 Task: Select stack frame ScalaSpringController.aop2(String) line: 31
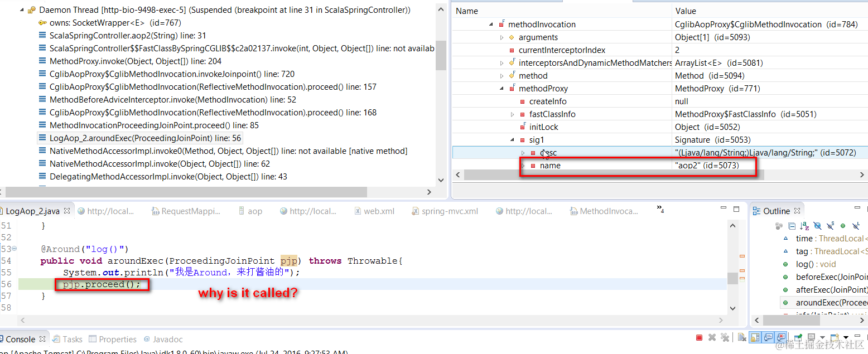(x=128, y=36)
